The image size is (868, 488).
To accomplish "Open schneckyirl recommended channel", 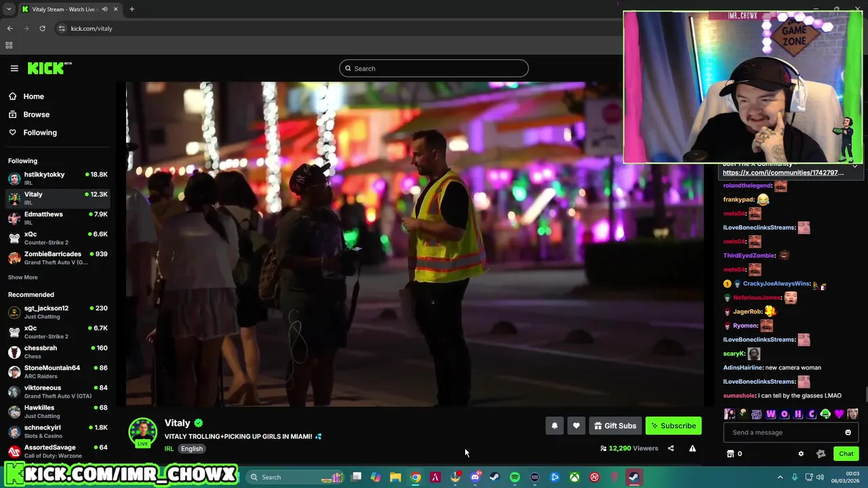I will tap(58, 431).
